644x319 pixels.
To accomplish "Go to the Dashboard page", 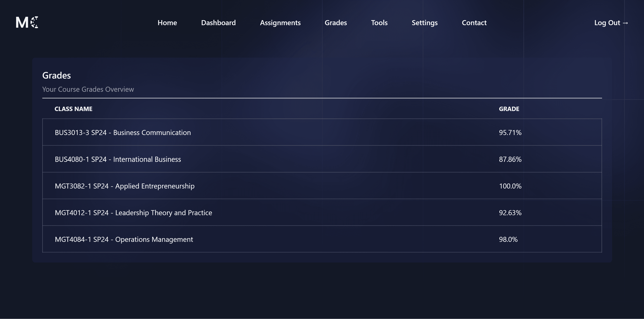I will [218, 23].
